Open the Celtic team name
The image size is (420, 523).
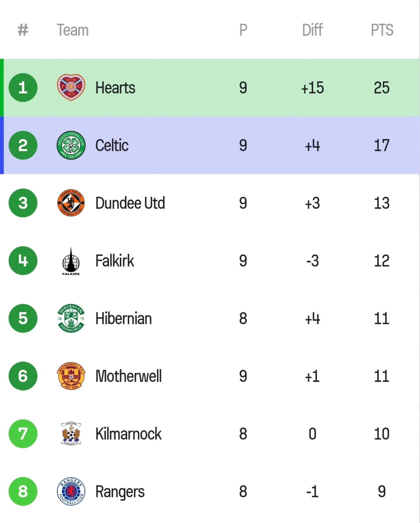tap(112, 145)
